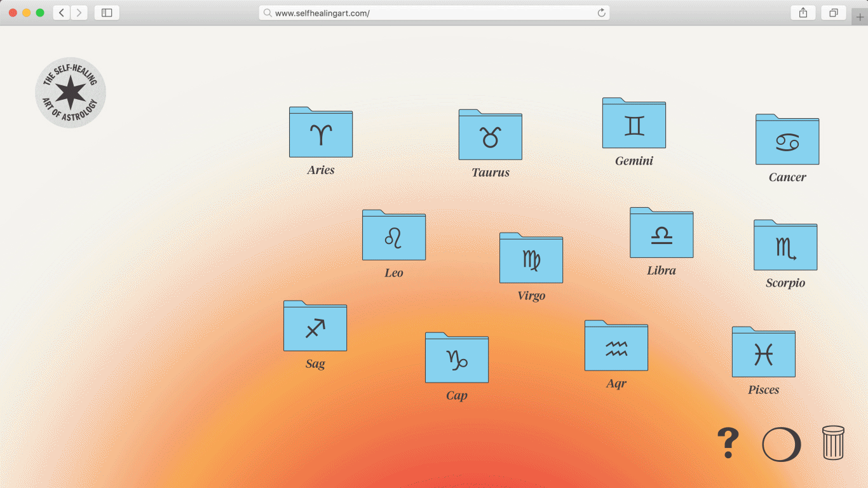The width and height of the screenshot is (868, 488).
Task: Click the Cap text label
Action: coord(457,396)
